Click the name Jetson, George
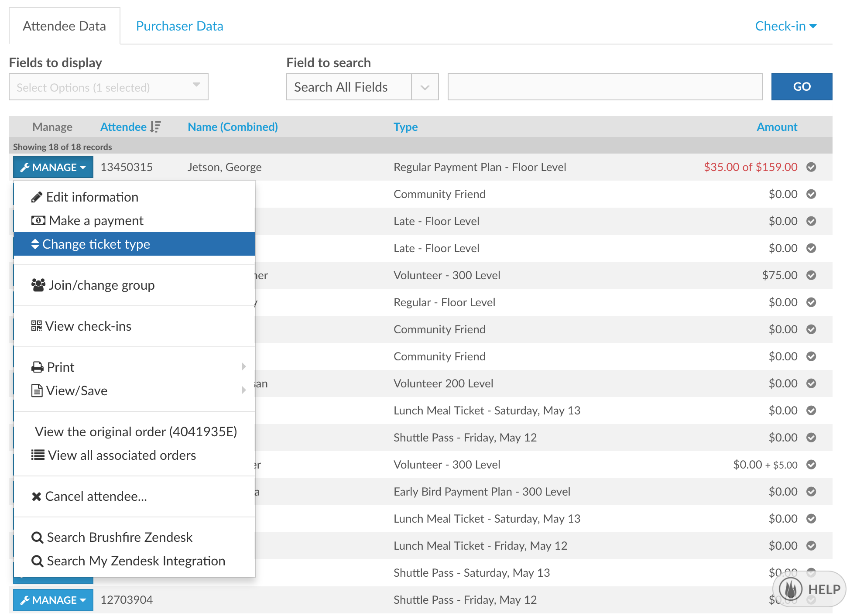850x616 pixels. (x=224, y=167)
